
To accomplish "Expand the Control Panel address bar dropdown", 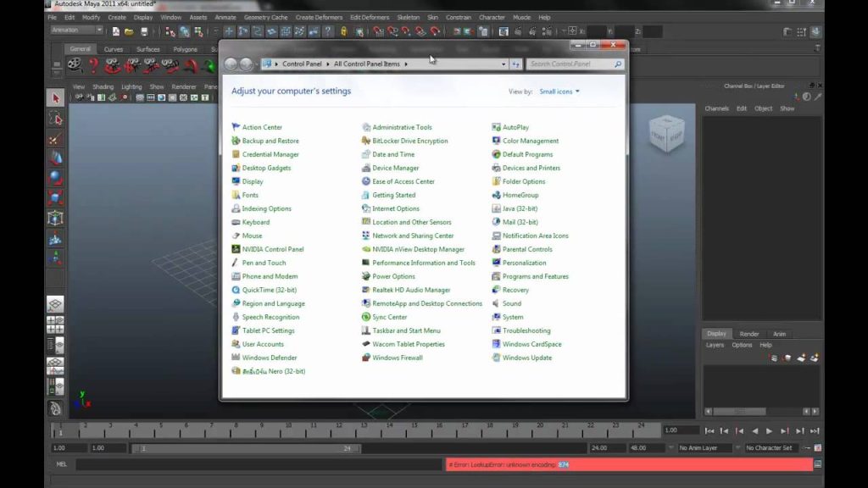I will (504, 64).
